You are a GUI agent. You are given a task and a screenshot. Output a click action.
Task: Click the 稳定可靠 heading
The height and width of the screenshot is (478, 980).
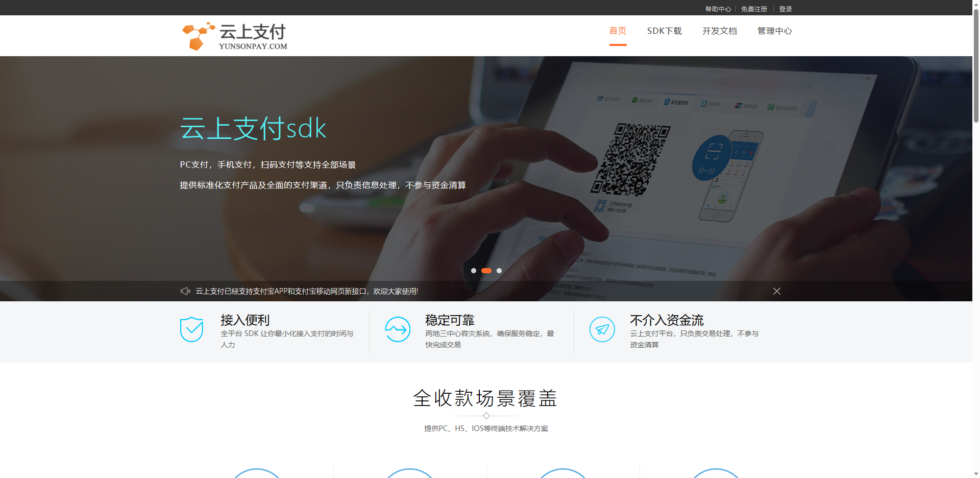coord(450,320)
